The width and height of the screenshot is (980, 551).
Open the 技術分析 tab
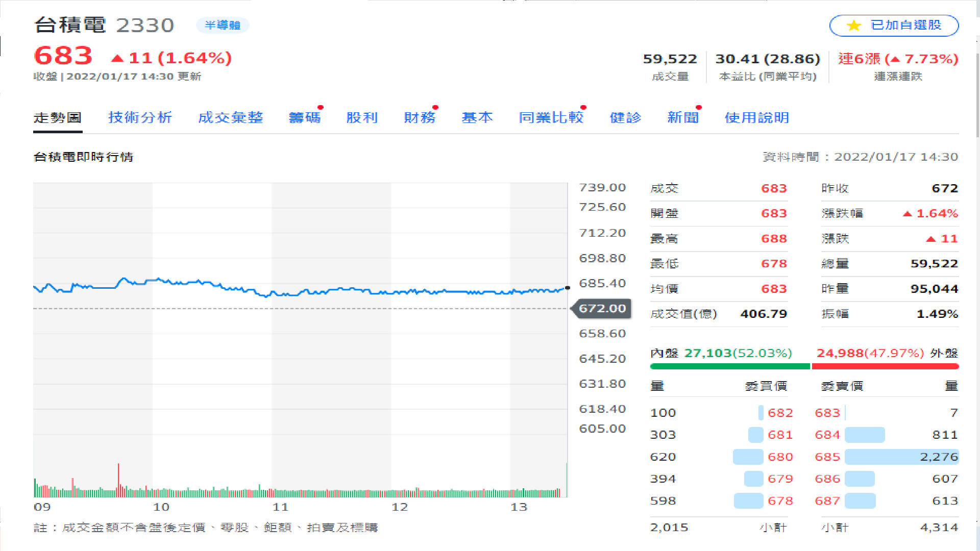140,117
